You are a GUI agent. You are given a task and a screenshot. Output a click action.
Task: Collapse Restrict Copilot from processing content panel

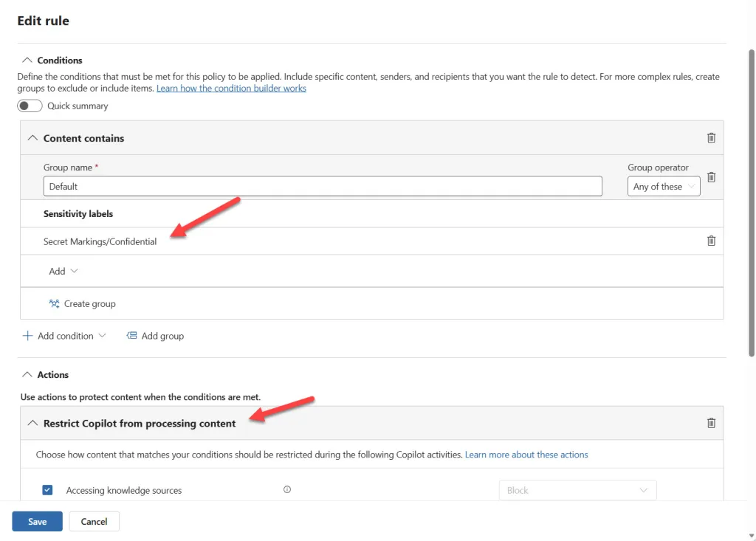pos(32,424)
